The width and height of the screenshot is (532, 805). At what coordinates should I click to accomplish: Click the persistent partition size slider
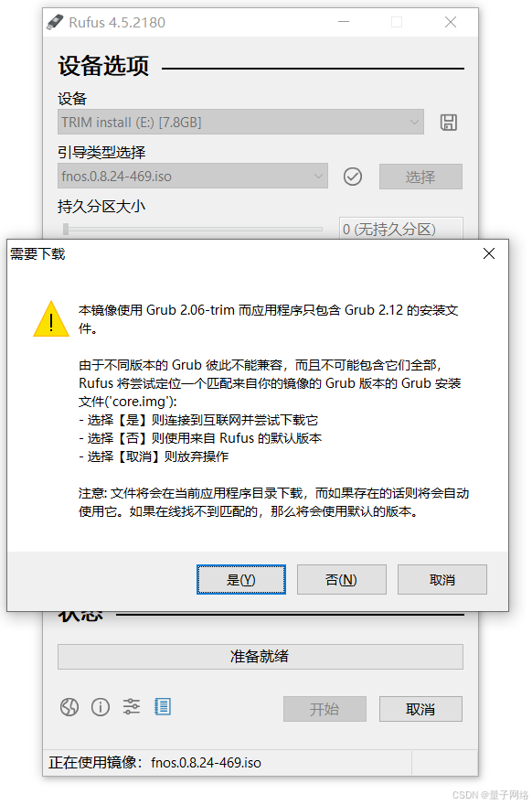coord(192,229)
